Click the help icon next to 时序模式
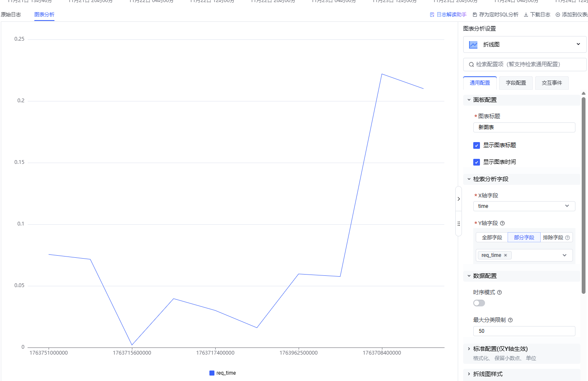588x381 pixels. [x=499, y=293]
